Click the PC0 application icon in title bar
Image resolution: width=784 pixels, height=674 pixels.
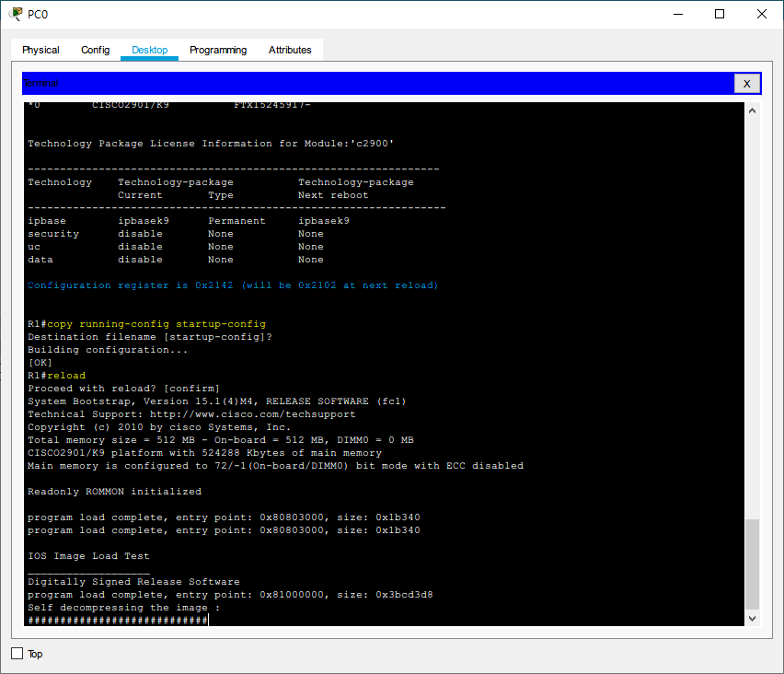pos(15,14)
